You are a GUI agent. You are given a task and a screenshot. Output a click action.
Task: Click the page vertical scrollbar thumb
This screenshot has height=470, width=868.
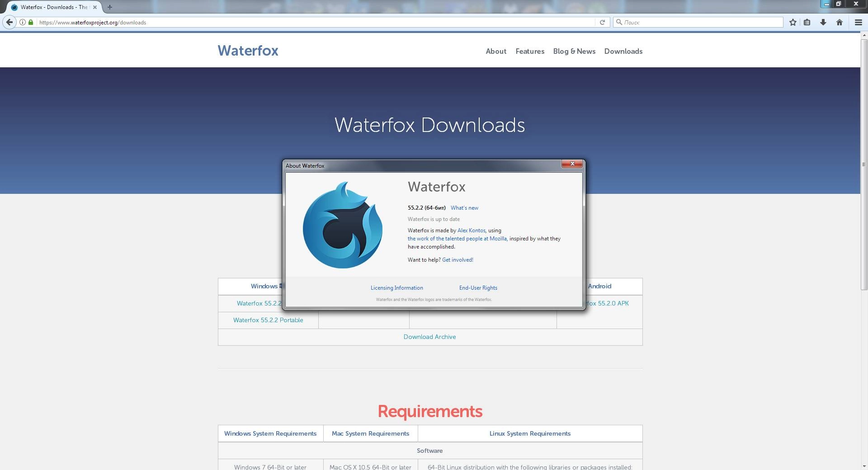(x=864, y=164)
